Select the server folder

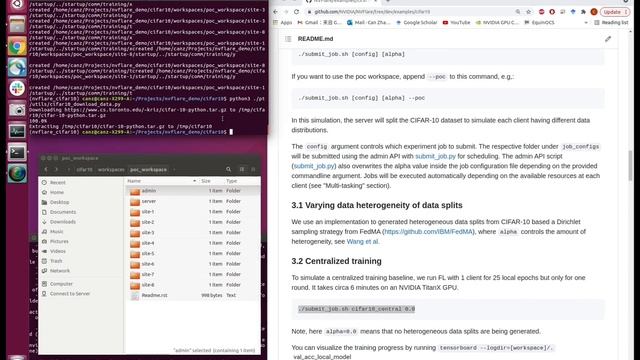192,201
